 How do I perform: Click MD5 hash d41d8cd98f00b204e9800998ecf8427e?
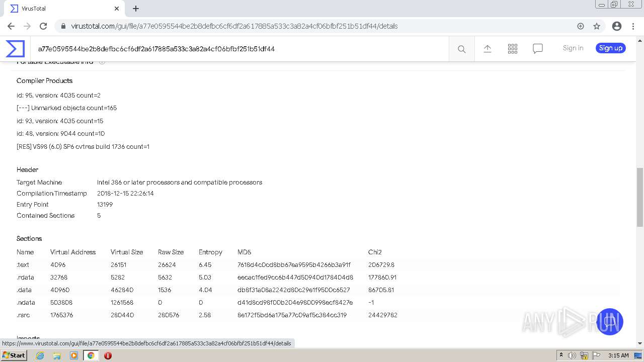pyautogui.click(x=295, y=303)
